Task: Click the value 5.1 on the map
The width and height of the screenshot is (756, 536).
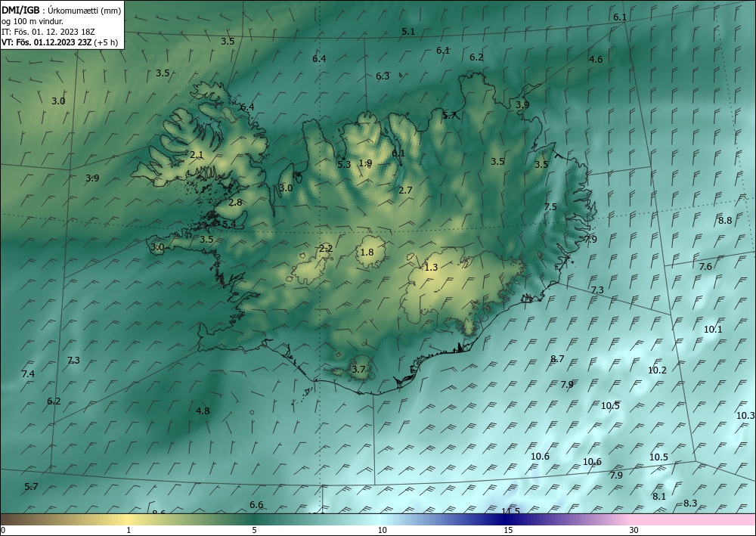Action: (x=408, y=31)
